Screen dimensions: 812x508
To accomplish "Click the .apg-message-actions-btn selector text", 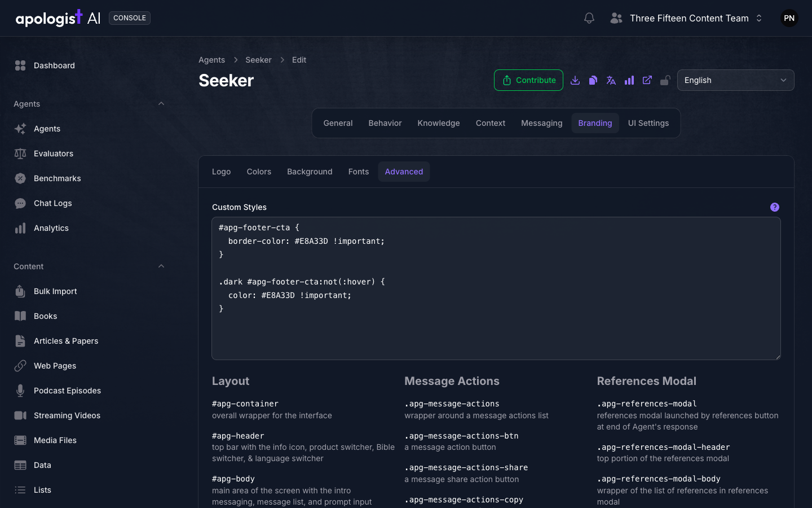I will (x=461, y=436).
